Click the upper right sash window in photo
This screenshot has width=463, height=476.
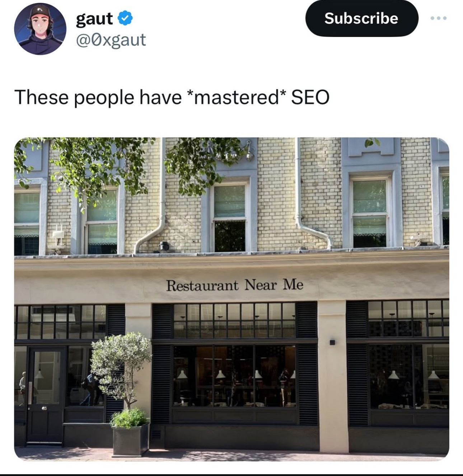pos(370,212)
